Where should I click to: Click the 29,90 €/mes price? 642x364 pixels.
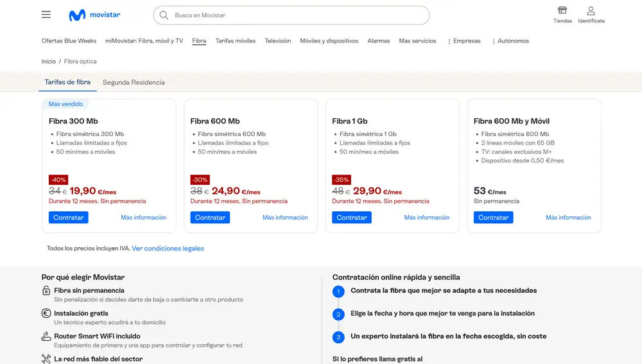click(x=377, y=191)
